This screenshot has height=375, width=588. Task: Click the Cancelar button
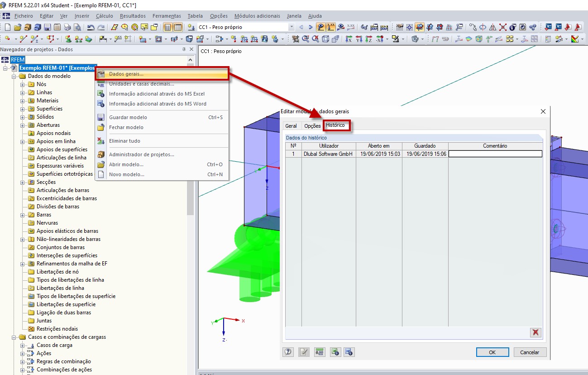tap(529, 352)
